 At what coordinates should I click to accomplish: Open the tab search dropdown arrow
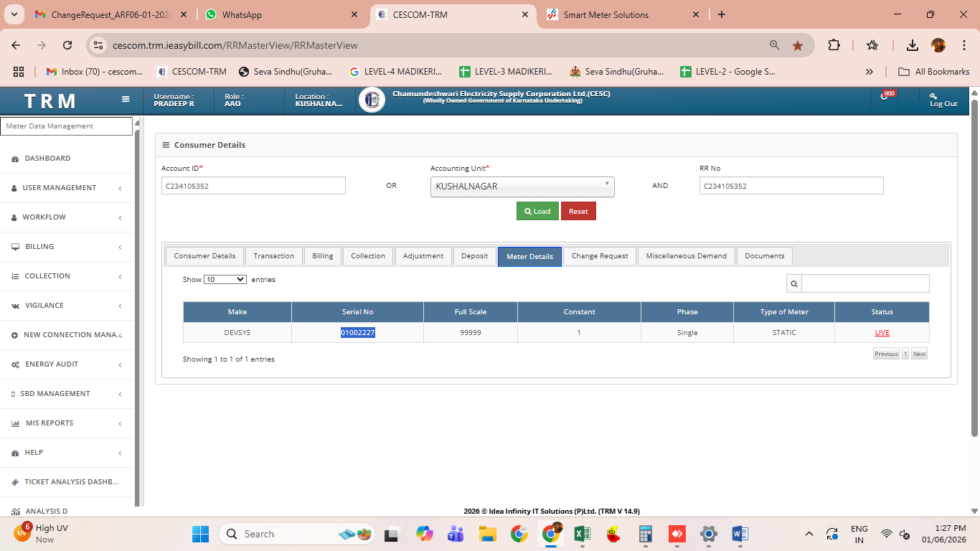tap(16, 14)
